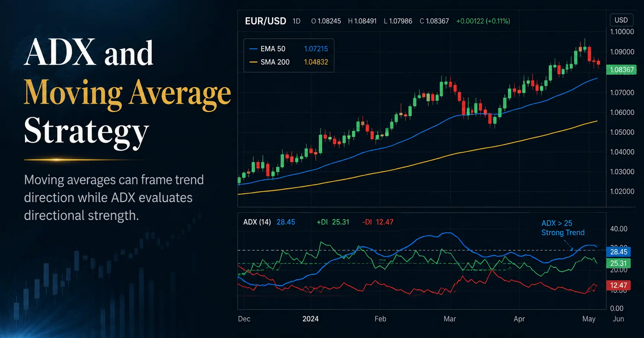The height and width of the screenshot is (338, 644).
Task: Click the Mar time axis label
Action: (450, 319)
